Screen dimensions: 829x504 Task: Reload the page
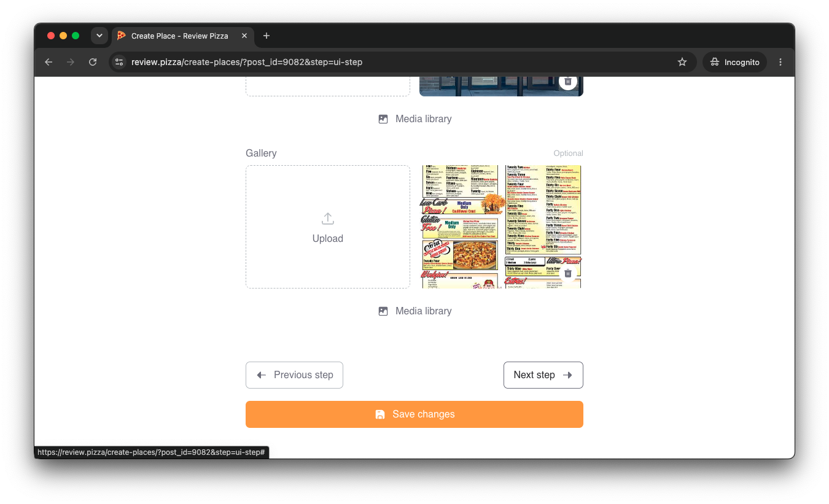tap(93, 62)
